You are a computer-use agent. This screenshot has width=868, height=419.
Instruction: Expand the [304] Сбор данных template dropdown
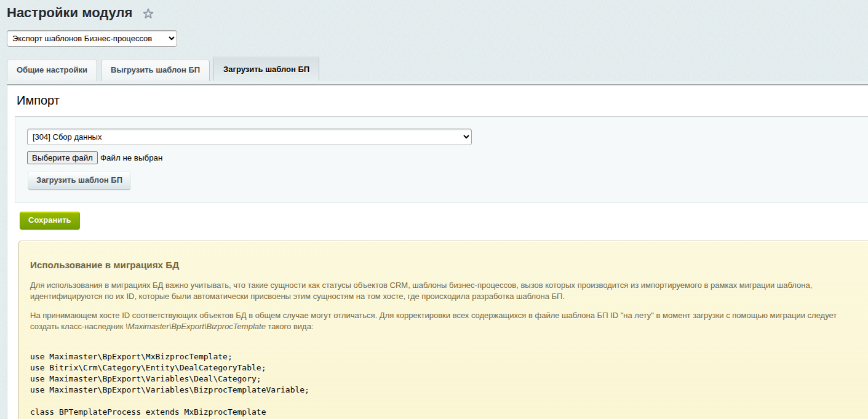pos(249,137)
